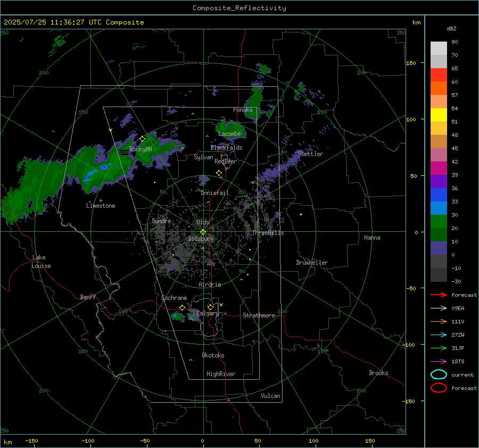Screen dimensions: 479x448
Task: Click the green 31JP arrow icon
Action: [x=439, y=348]
